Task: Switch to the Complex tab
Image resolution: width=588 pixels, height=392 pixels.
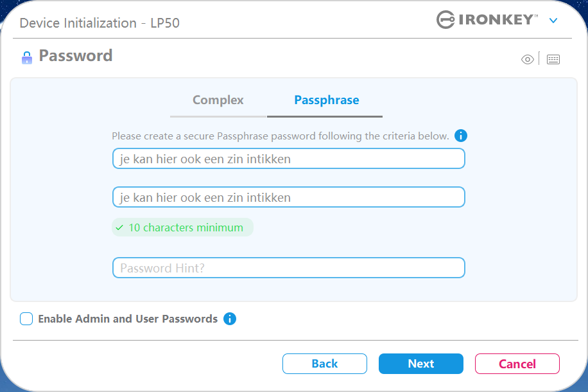Action: click(x=218, y=100)
